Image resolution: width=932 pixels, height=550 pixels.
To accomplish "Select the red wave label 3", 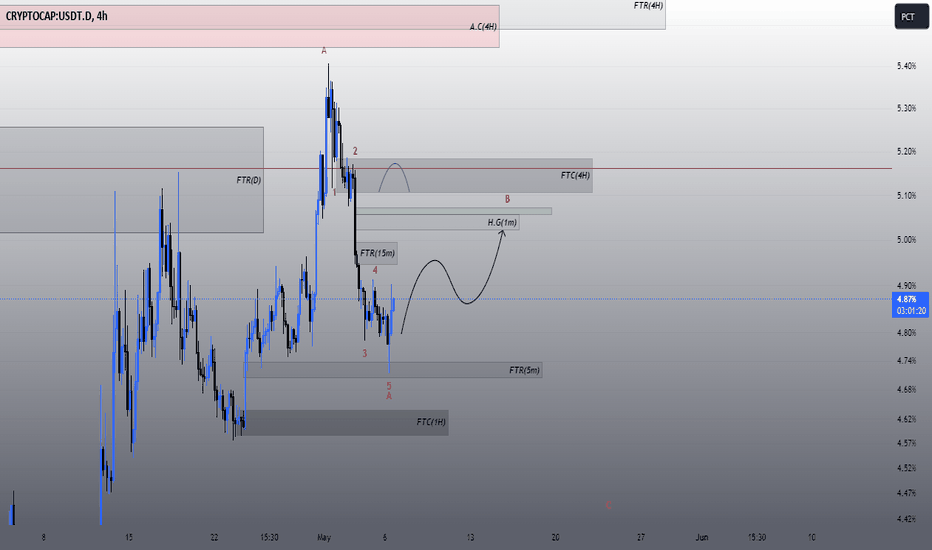I will [364, 353].
